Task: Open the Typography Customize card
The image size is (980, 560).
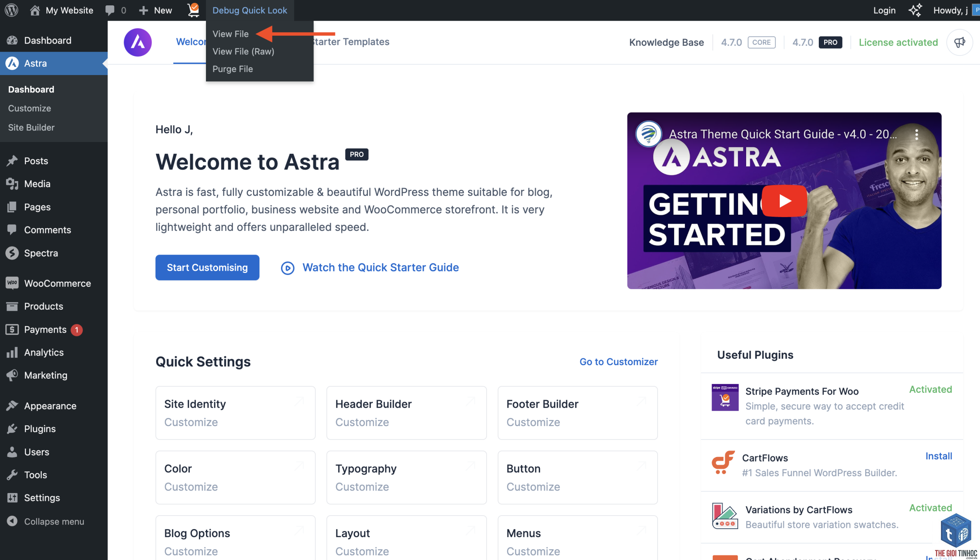Action: [x=407, y=477]
